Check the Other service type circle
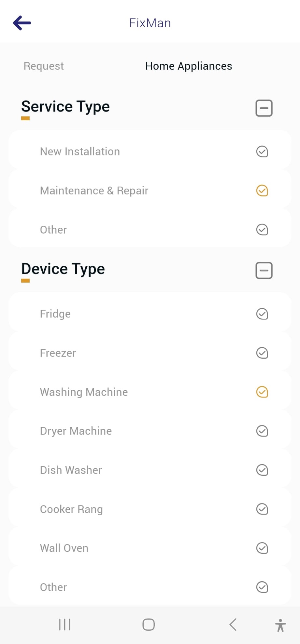The width and height of the screenshot is (300, 644). (x=262, y=230)
